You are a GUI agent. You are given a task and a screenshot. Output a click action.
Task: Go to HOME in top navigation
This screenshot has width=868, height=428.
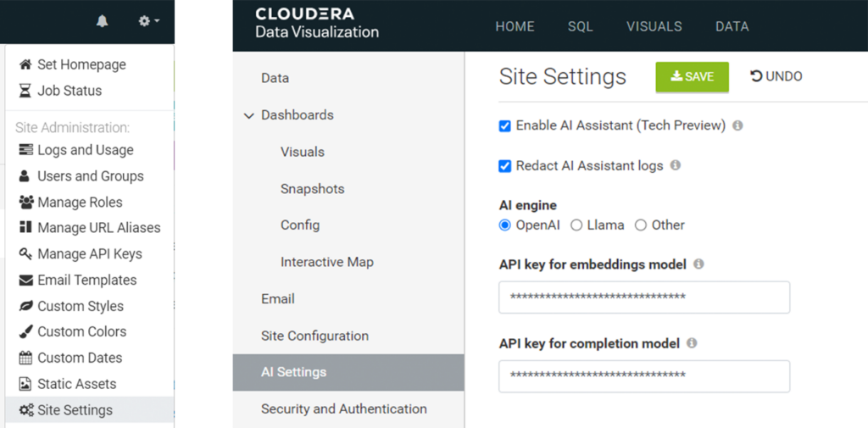coord(515,26)
